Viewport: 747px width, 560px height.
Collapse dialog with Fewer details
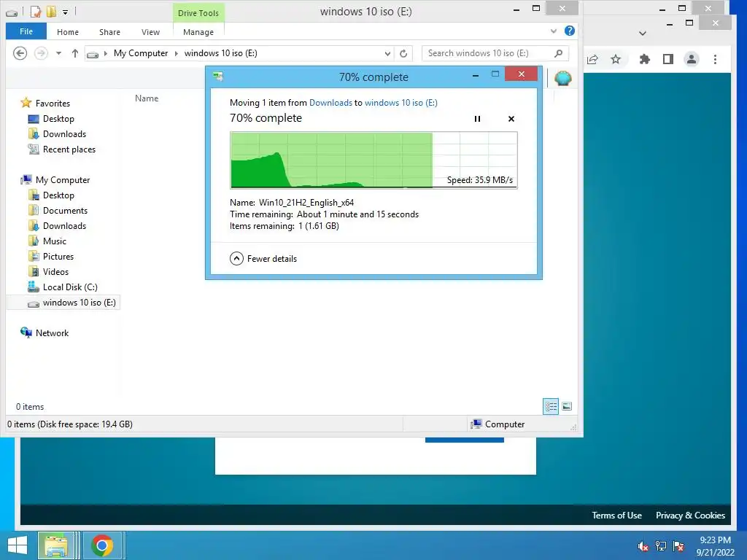(263, 259)
